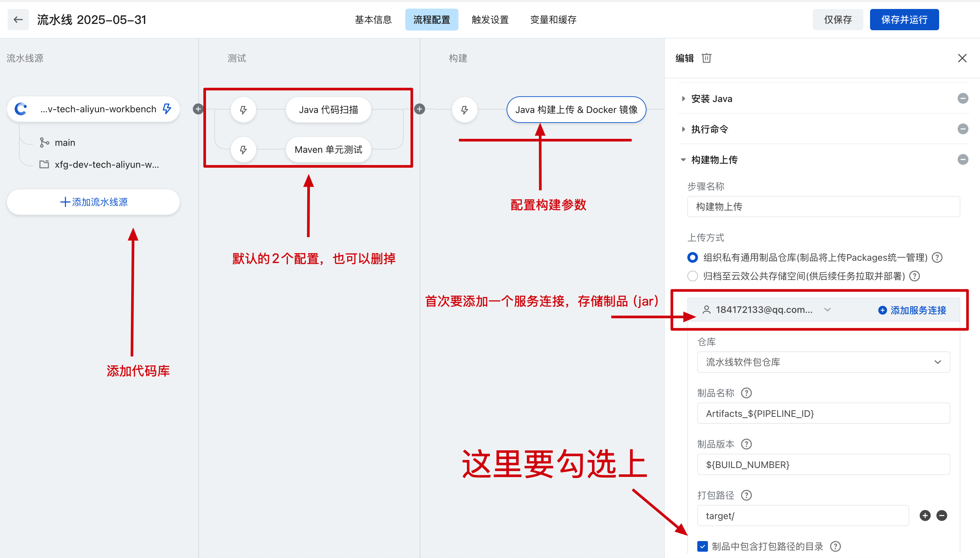Select Java 构建上传 & Docker 镜像 node
Image resolution: width=980 pixels, height=558 pixels.
coord(576,110)
